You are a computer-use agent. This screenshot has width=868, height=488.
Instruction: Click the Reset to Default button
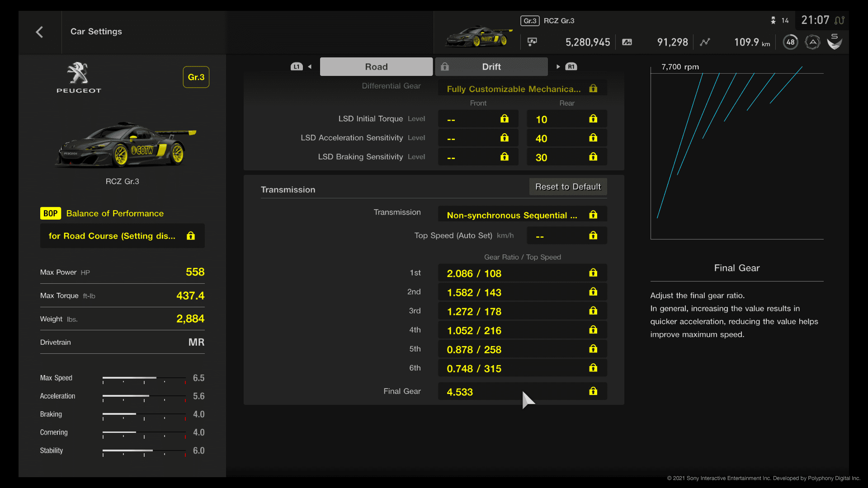(x=568, y=187)
